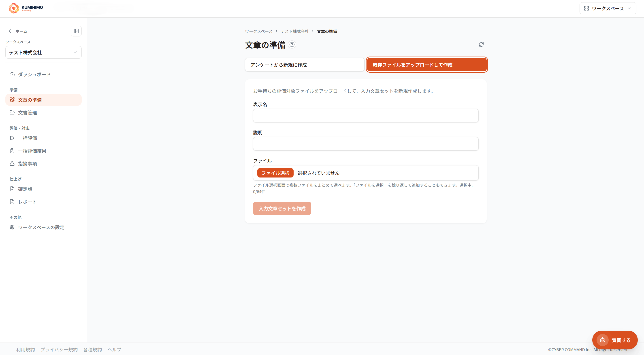644x355 pixels.
Task: Click the 評価・対応 section heading
Action: (19, 128)
